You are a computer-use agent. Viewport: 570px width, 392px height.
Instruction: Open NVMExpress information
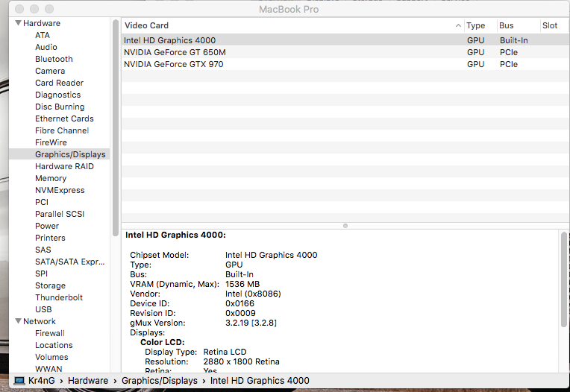coord(60,190)
